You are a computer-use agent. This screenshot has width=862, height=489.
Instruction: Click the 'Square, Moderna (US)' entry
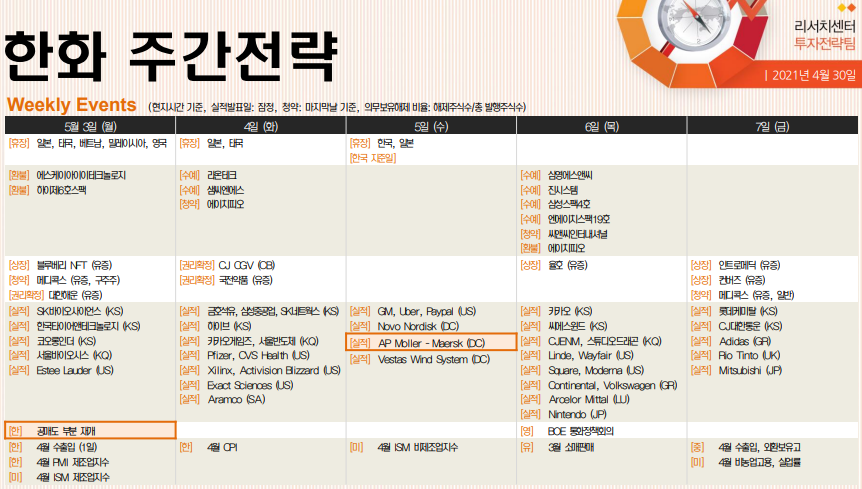596,370
